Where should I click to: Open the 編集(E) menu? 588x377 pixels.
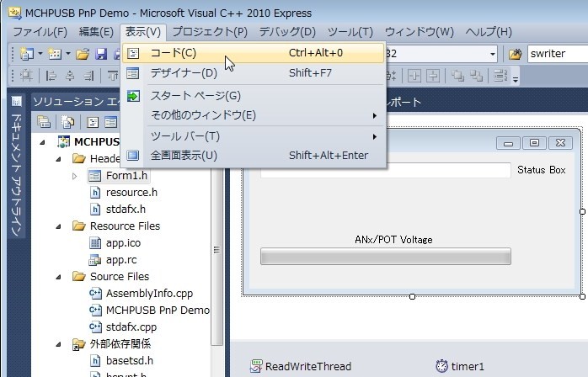(96, 32)
